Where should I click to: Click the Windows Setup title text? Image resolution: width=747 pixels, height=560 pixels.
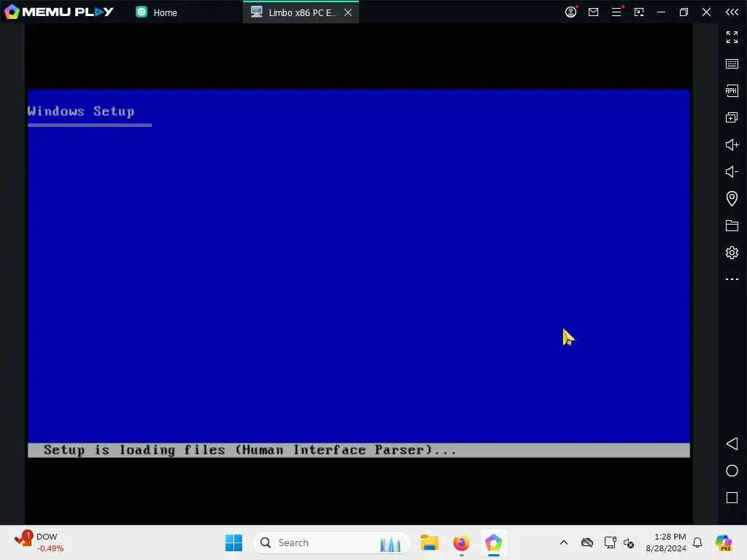click(81, 111)
